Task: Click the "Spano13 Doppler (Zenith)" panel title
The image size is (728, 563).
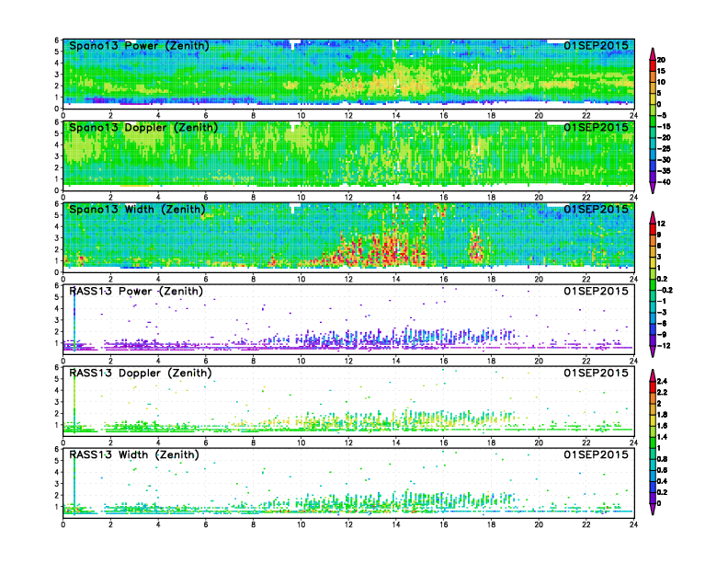Action: click(143, 127)
